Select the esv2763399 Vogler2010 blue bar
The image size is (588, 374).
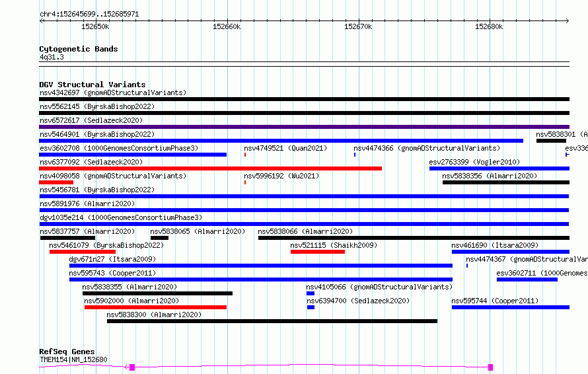pos(499,168)
